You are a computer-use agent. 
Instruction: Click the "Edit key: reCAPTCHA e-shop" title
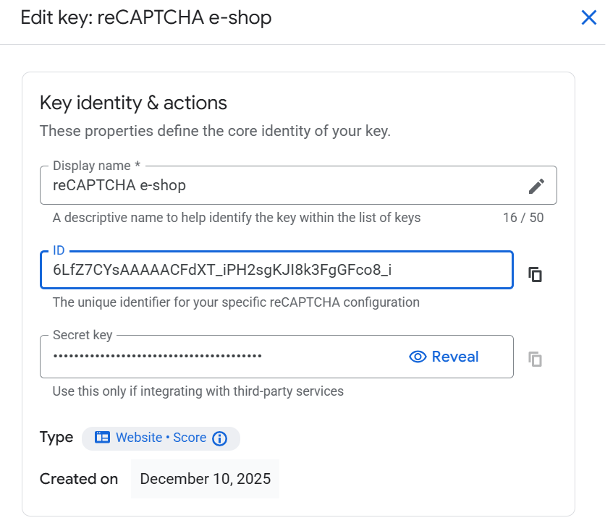pos(139,18)
